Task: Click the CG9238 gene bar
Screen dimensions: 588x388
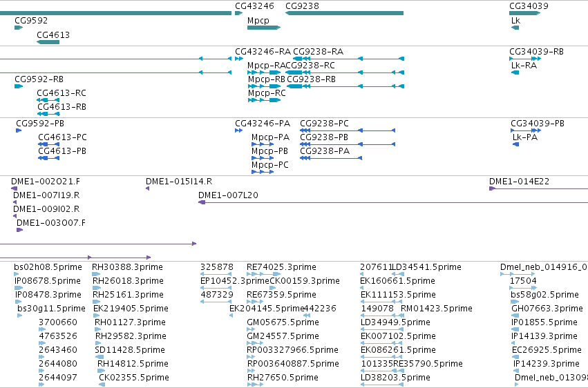Action: tap(344, 13)
